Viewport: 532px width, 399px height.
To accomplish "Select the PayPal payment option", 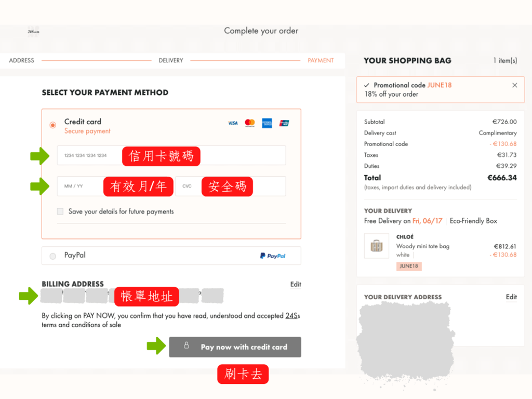I will click(52, 256).
